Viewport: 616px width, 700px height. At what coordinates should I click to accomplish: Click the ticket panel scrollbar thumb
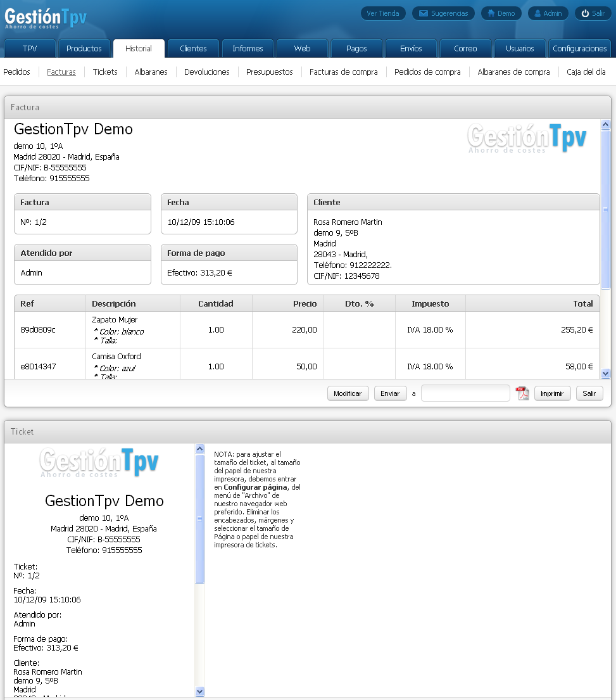tap(200, 519)
